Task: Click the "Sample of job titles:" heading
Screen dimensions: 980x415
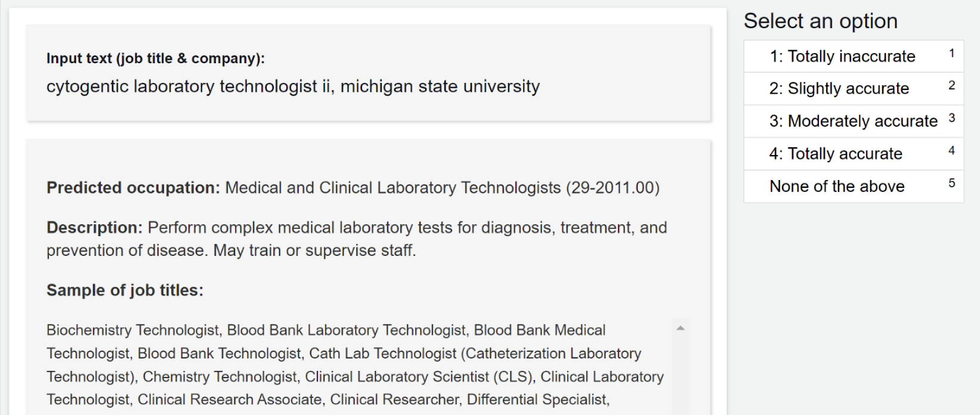Action: pos(125,290)
